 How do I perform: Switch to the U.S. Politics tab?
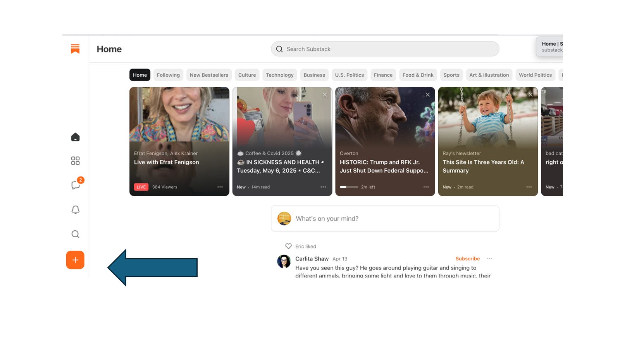click(350, 75)
